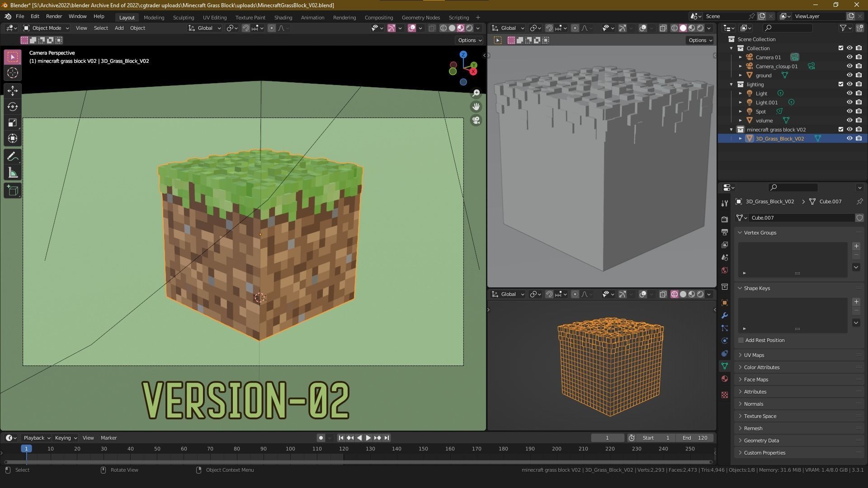Disable Light.001 in renders via camera icon
868x488 pixels.
click(859, 102)
